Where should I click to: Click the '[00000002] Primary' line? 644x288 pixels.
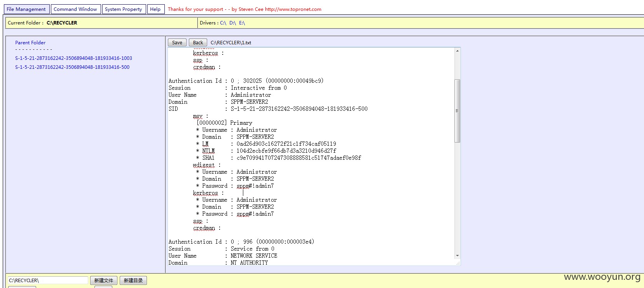coord(224,123)
